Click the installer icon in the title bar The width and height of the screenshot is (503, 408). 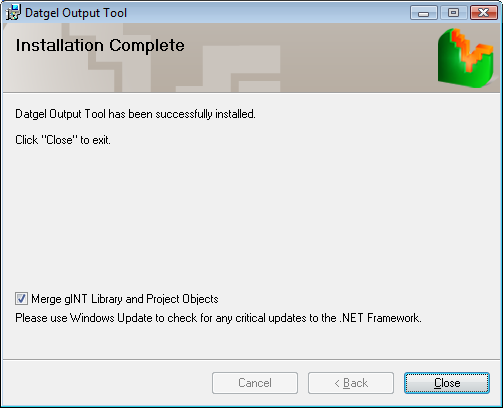coord(13,12)
